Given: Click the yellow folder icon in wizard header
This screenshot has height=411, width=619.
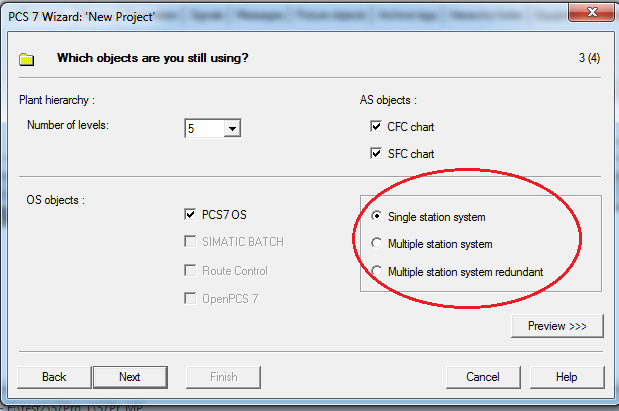Looking at the screenshot, I should [x=26, y=59].
